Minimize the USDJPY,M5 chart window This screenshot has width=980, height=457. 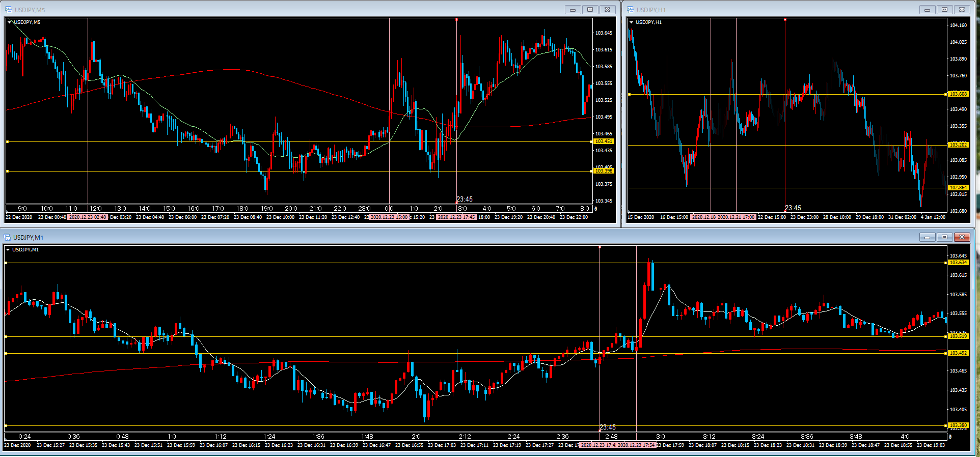click(573, 10)
